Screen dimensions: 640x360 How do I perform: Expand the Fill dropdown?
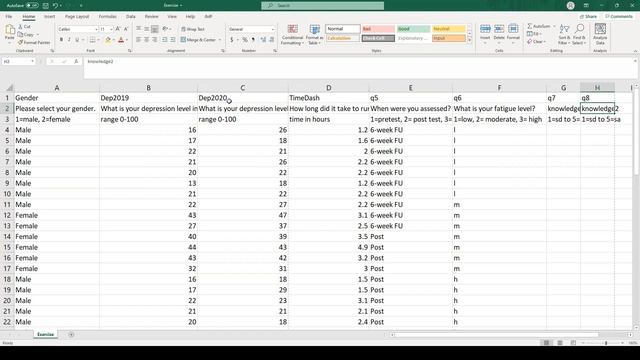point(540,34)
